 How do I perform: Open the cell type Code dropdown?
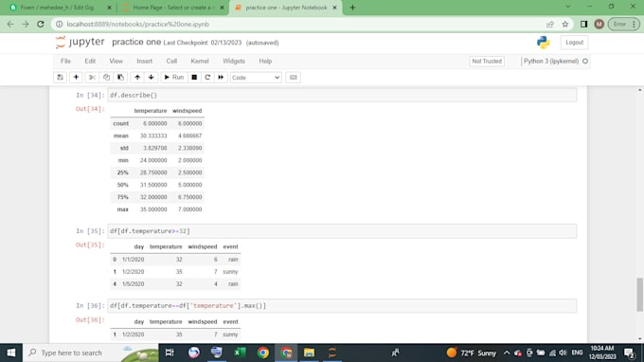(x=256, y=78)
